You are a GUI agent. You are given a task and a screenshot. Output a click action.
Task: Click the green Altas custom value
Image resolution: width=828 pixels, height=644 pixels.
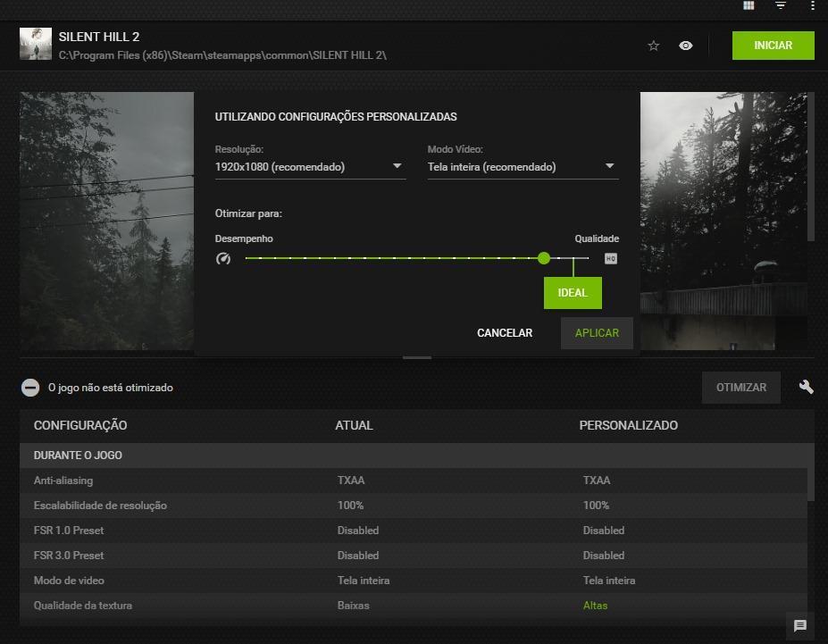[x=595, y=606]
